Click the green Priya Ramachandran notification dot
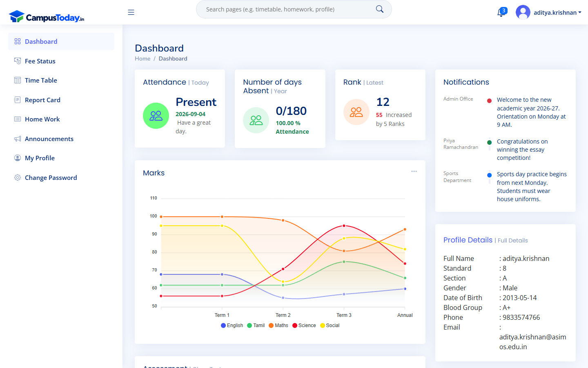The width and height of the screenshot is (588, 368). pos(489,142)
